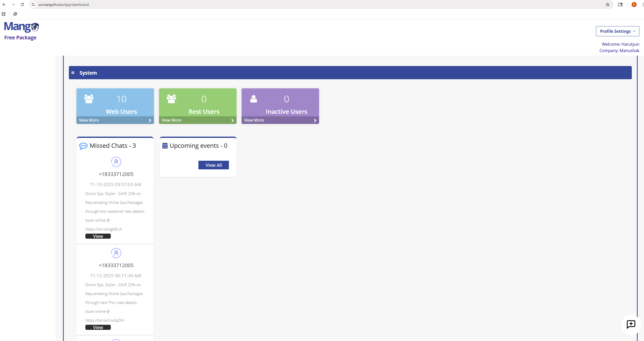This screenshot has height=341, width=644.
Task: Bookmark the page using the star icon
Action: (607, 4)
